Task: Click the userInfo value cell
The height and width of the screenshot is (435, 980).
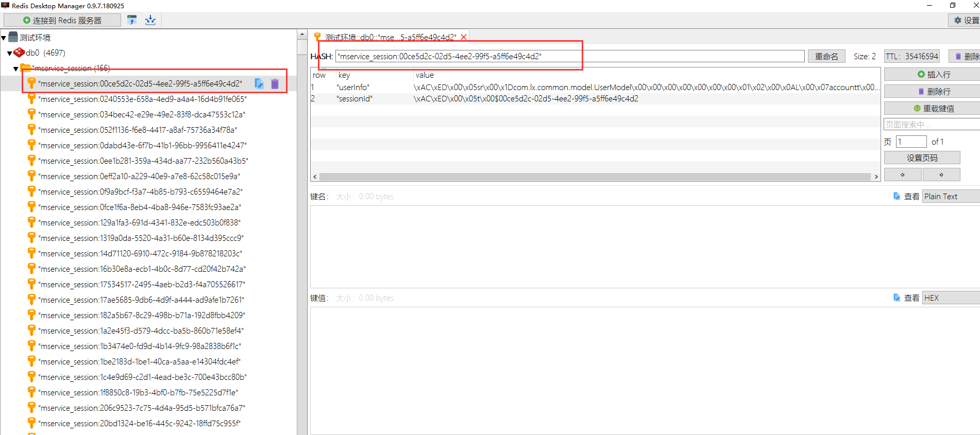Action: pos(647,87)
